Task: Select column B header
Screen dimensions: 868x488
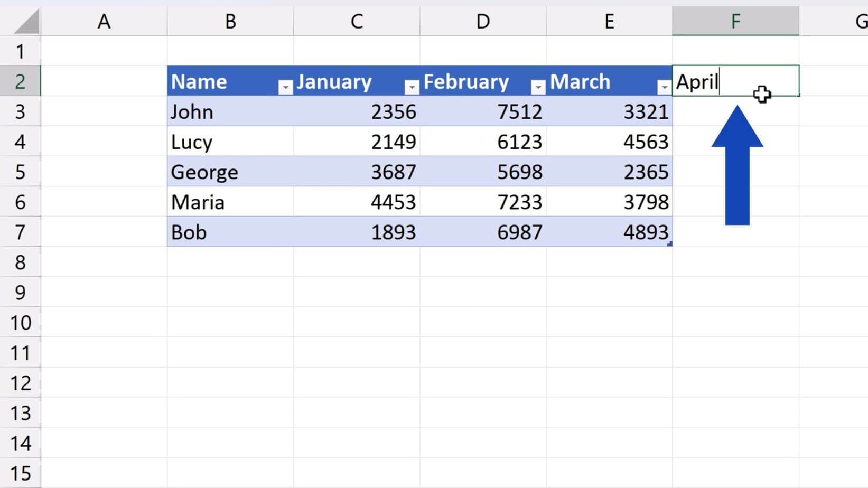Action: [230, 21]
